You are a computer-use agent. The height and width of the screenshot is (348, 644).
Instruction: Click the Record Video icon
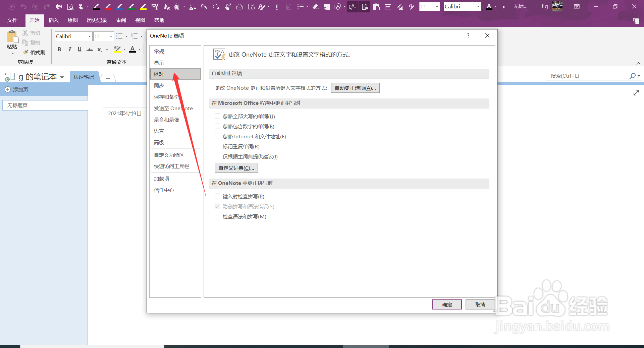tap(155, 6)
